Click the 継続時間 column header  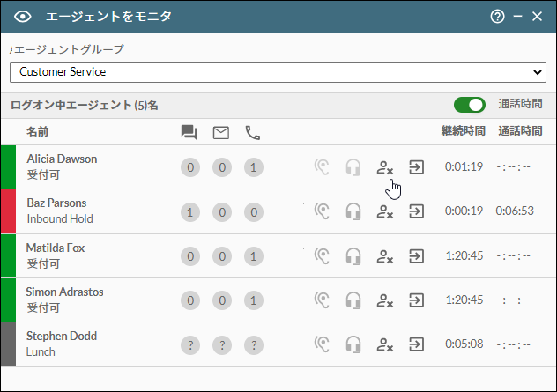[464, 131]
